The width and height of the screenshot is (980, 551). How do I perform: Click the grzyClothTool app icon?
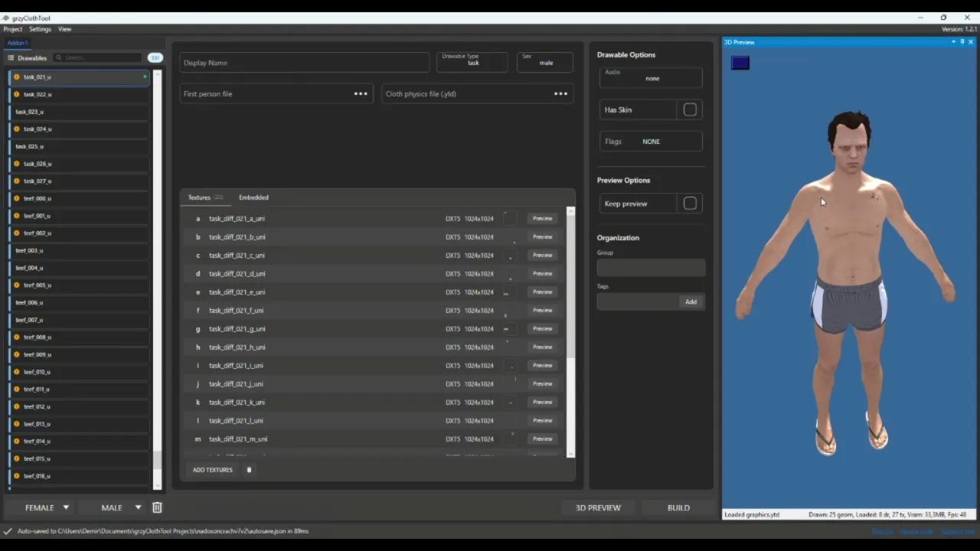point(7,18)
